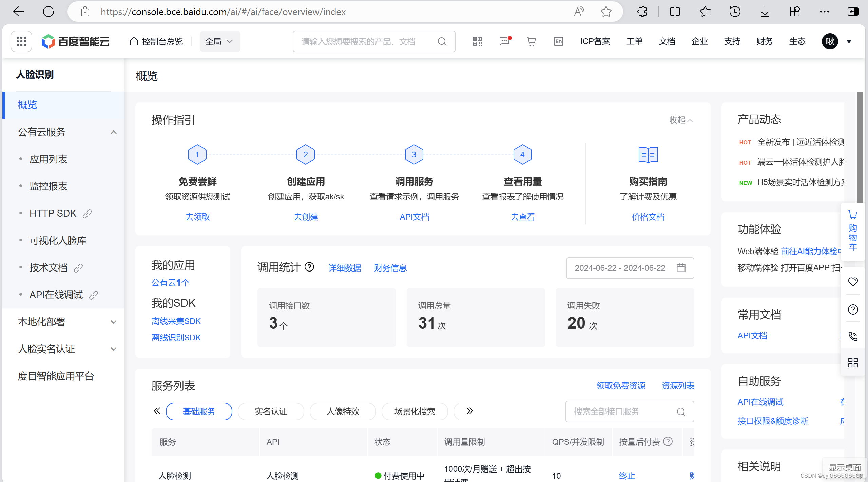
Task: Select the 场景化搜索 service tab
Action: coord(414,411)
